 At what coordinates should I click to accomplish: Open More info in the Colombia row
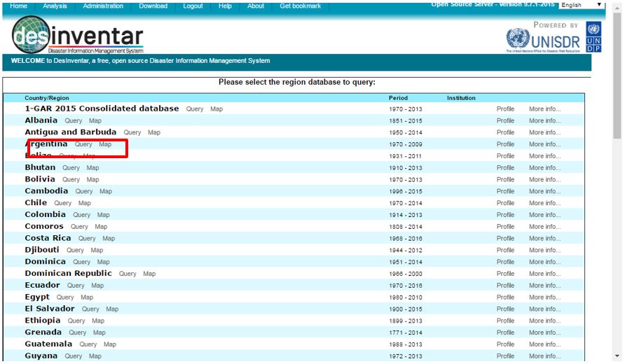pyautogui.click(x=544, y=215)
